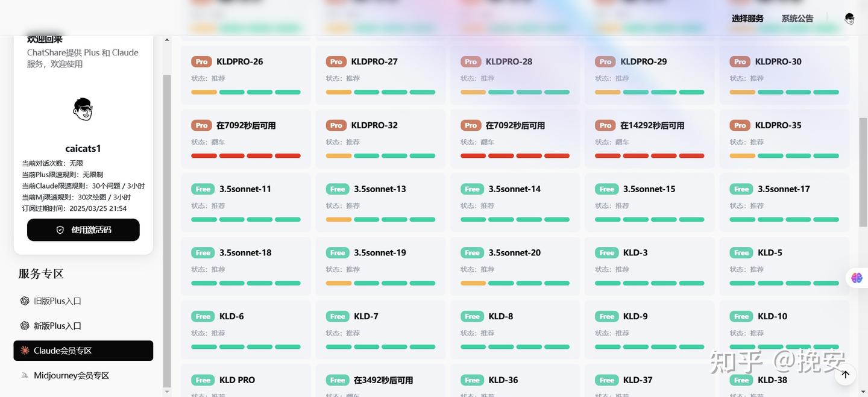The image size is (868, 397).
Task: Click the Midjourney sailboat icon in sidebar
Action: [25, 375]
